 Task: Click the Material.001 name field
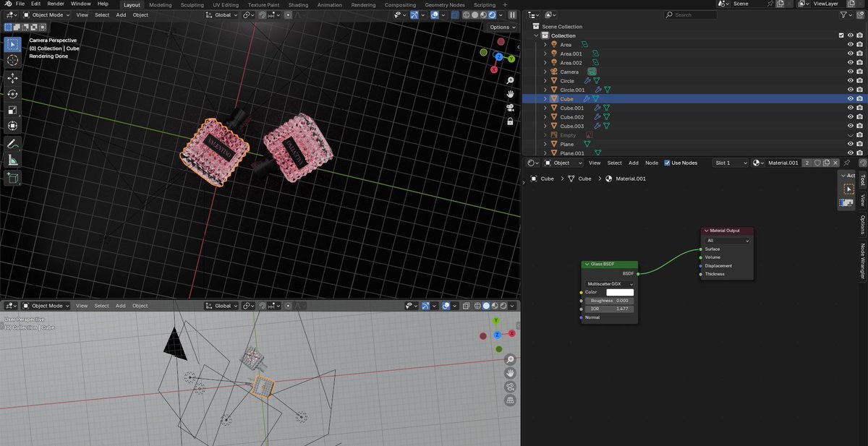pos(783,163)
